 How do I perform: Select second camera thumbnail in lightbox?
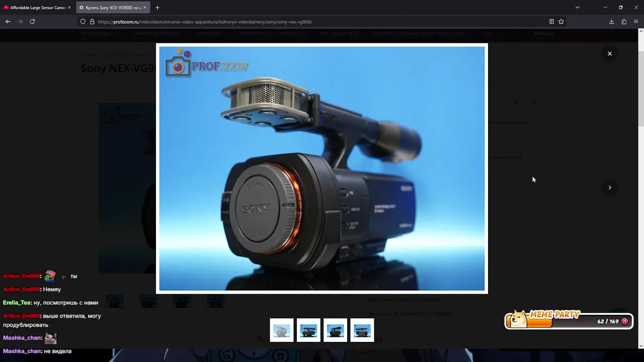tap(308, 330)
